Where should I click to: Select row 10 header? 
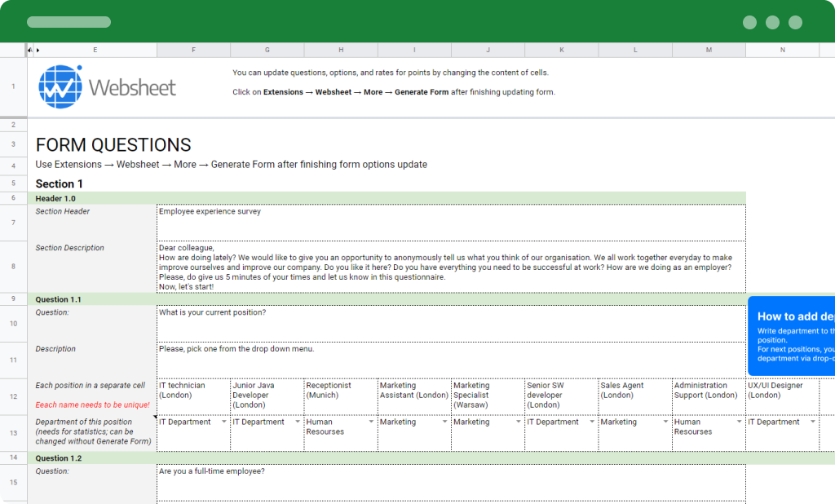pos(13,324)
